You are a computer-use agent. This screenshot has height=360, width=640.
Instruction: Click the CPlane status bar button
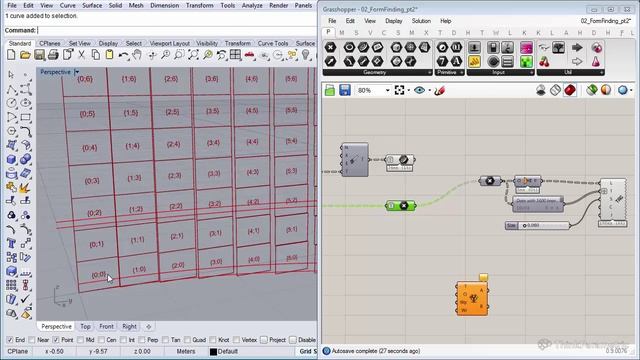[18, 351]
